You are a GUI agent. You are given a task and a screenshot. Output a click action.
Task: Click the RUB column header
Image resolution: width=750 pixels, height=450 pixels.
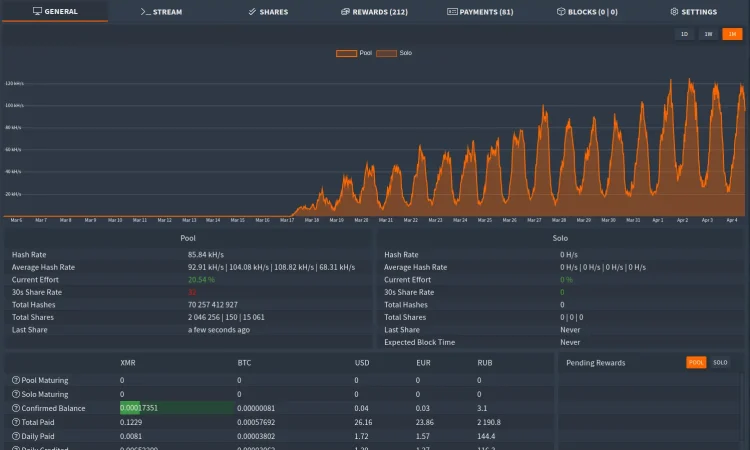pyautogui.click(x=485, y=362)
